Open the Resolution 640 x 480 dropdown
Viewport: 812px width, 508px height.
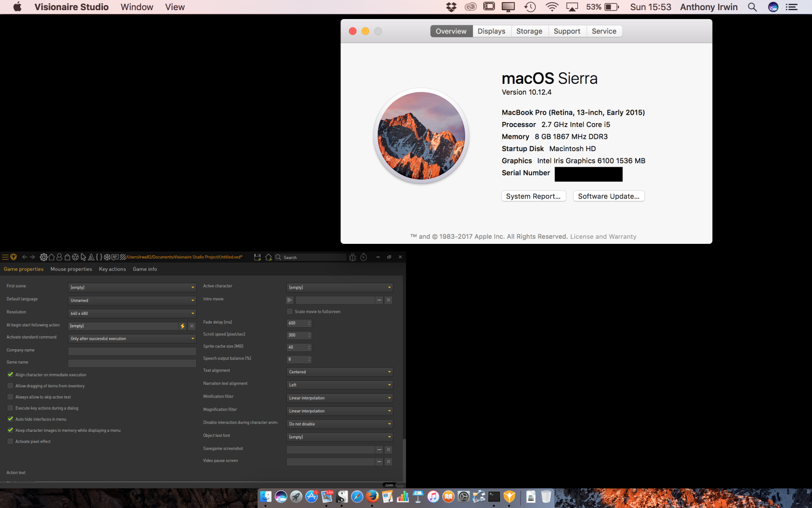(132, 313)
